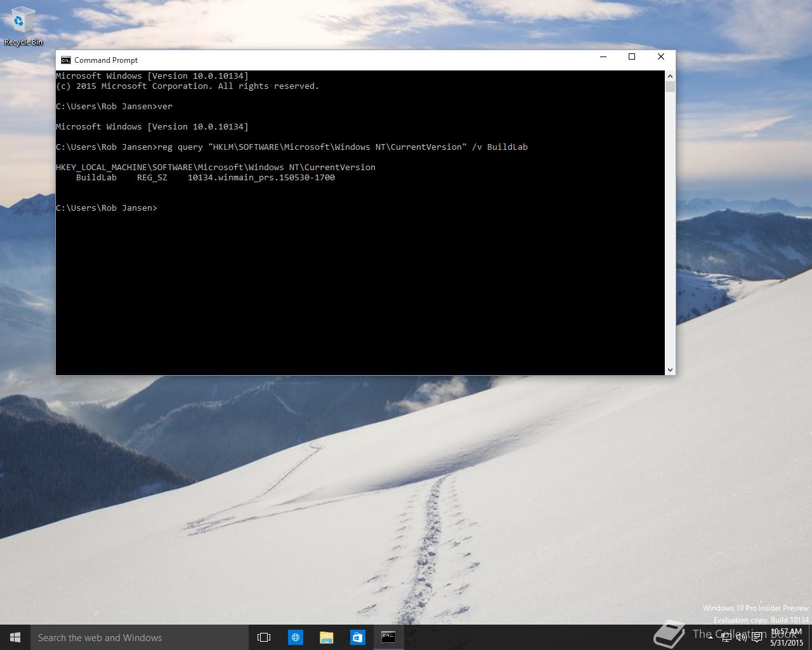Open the network tray icon
The image size is (812, 650).
click(726, 638)
